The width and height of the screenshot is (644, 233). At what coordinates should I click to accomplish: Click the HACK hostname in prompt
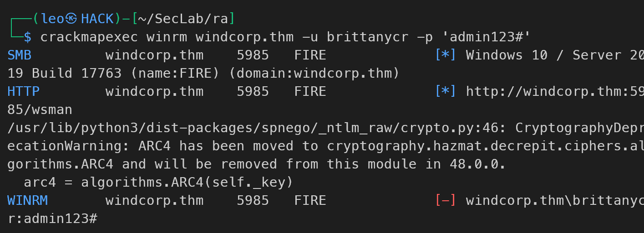pyautogui.click(x=97, y=19)
